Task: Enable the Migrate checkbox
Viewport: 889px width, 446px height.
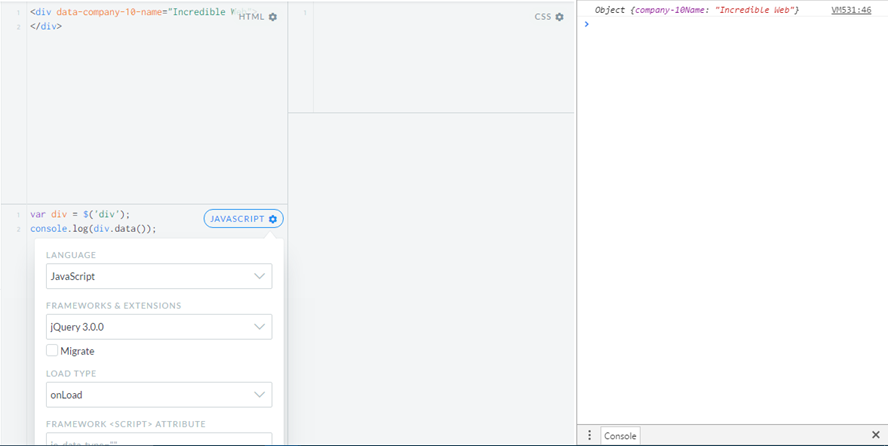Action: (52, 351)
